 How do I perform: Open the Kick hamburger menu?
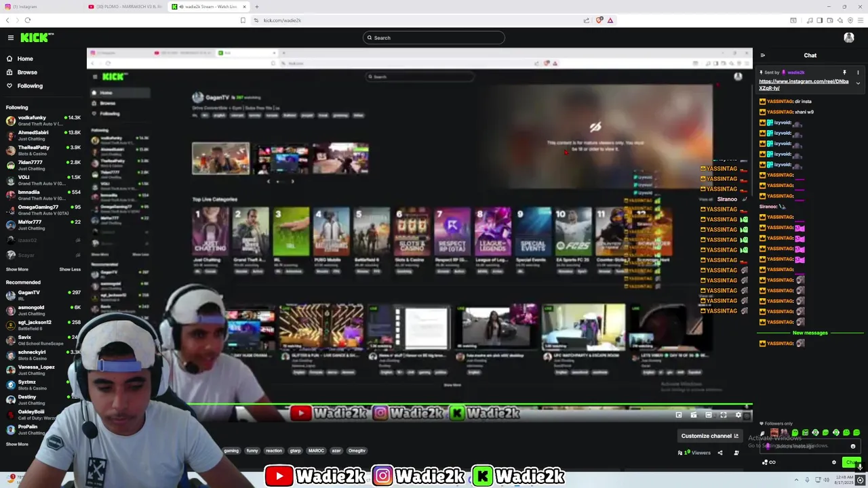[x=9, y=38]
